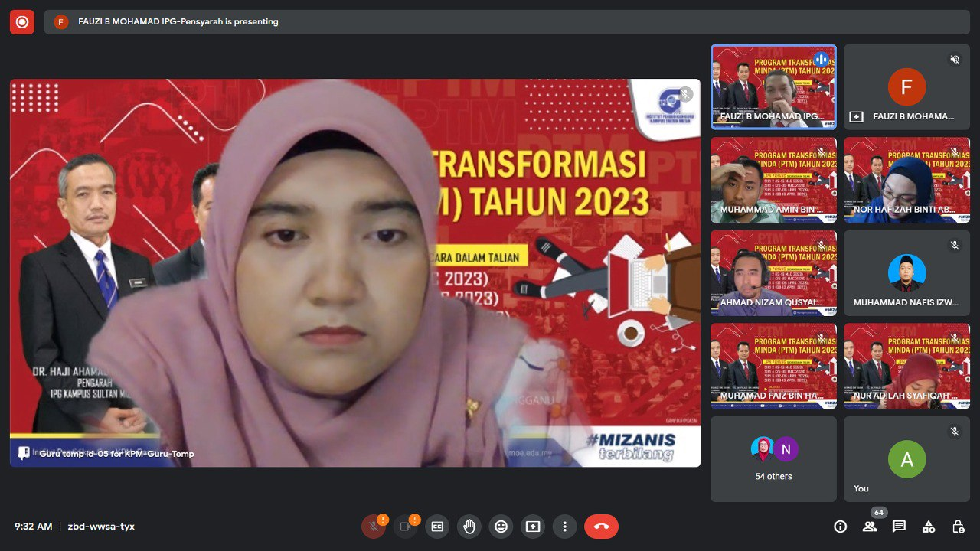Click the purple N avatar in others tile

tap(786, 449)
